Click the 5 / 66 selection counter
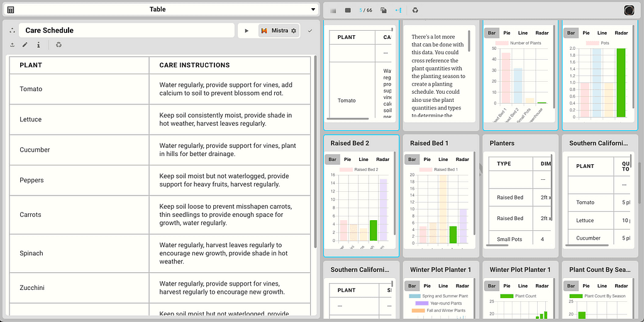644x322 pixels. click(365, 10)
